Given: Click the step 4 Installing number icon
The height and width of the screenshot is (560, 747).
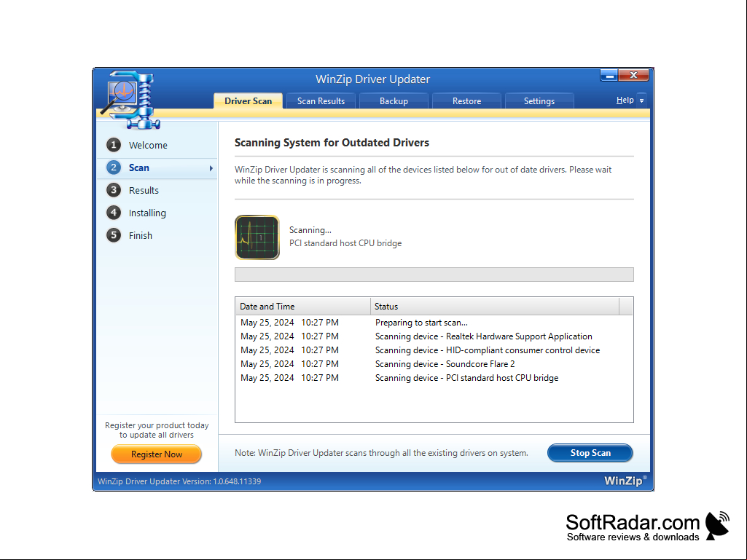Looking at the screenshot, I should pos(114,213).
